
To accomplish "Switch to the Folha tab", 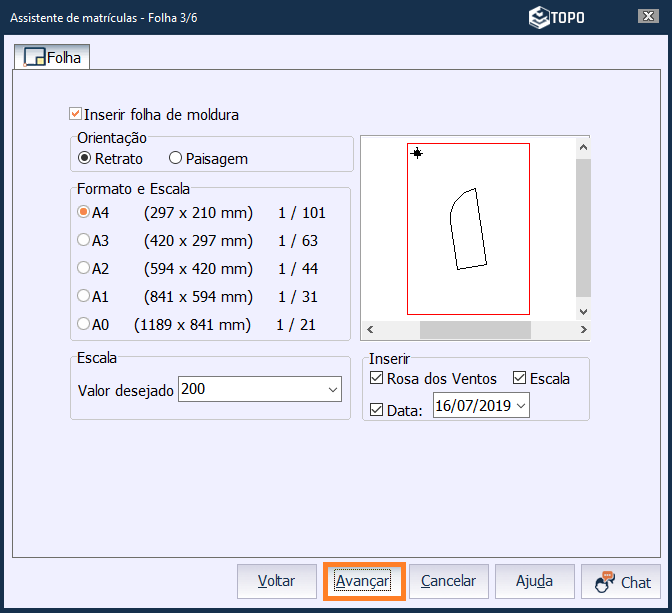I will (50, 58).
